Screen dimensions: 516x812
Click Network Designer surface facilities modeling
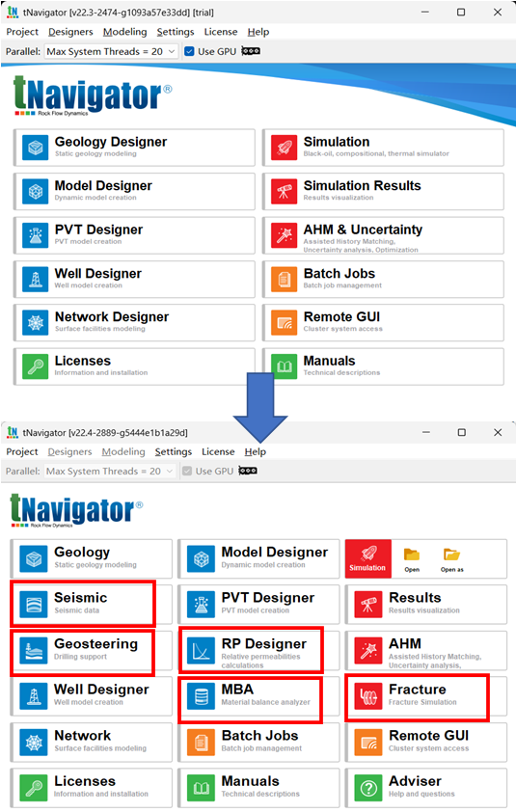(135, 323)
